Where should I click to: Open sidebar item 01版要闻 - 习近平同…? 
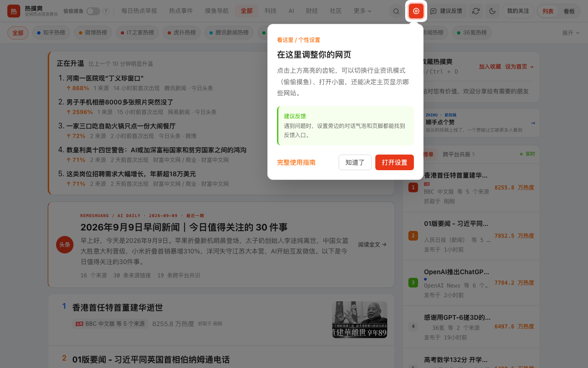456,224
